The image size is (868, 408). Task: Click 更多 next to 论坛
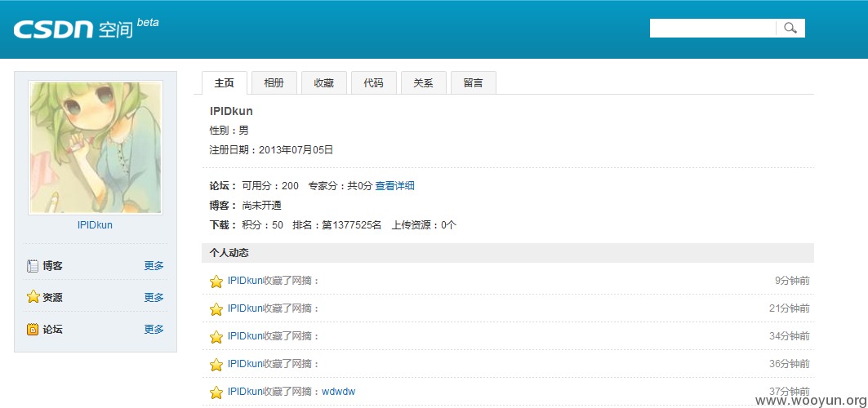coord(154,330)
